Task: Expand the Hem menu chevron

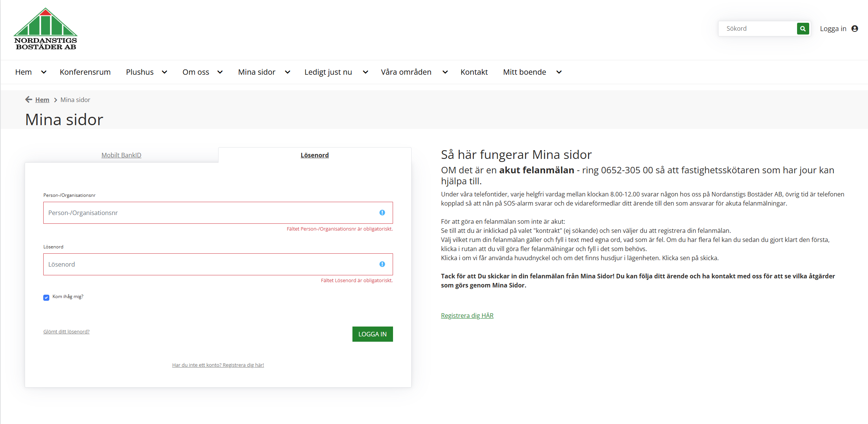Action: coord(44,72)
